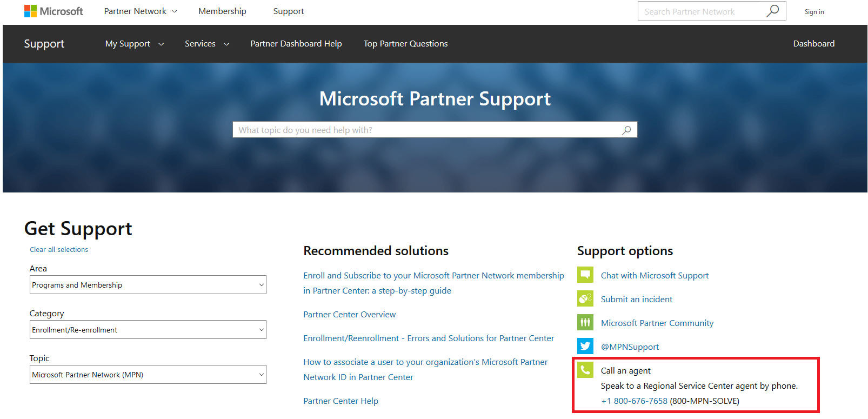
Task: Expand the My Support menu
Action: tap(135, 44)
